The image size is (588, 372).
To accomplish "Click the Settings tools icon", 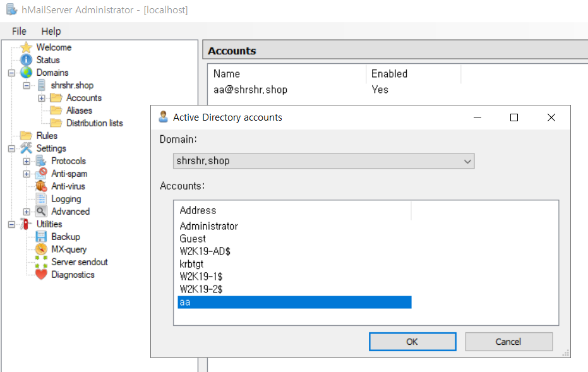I will (x=27, y=148).
